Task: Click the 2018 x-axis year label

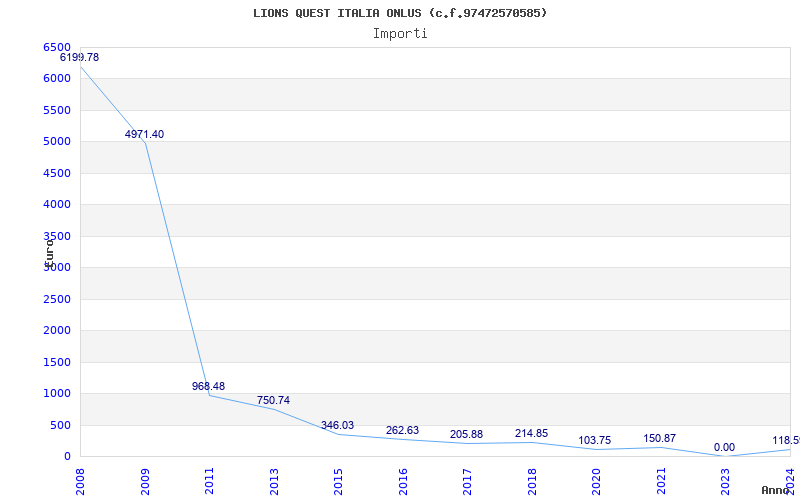Action: tap(533, 482)
